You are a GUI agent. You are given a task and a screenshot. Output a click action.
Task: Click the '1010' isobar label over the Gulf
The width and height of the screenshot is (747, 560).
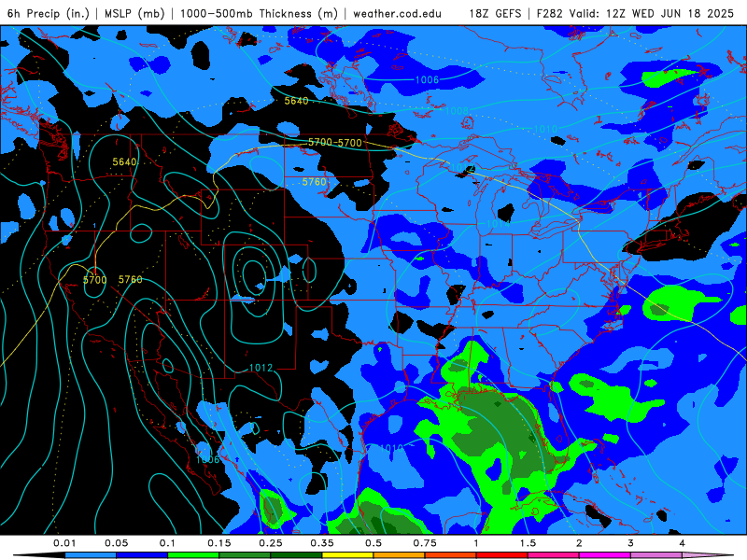tap(392, 448)
